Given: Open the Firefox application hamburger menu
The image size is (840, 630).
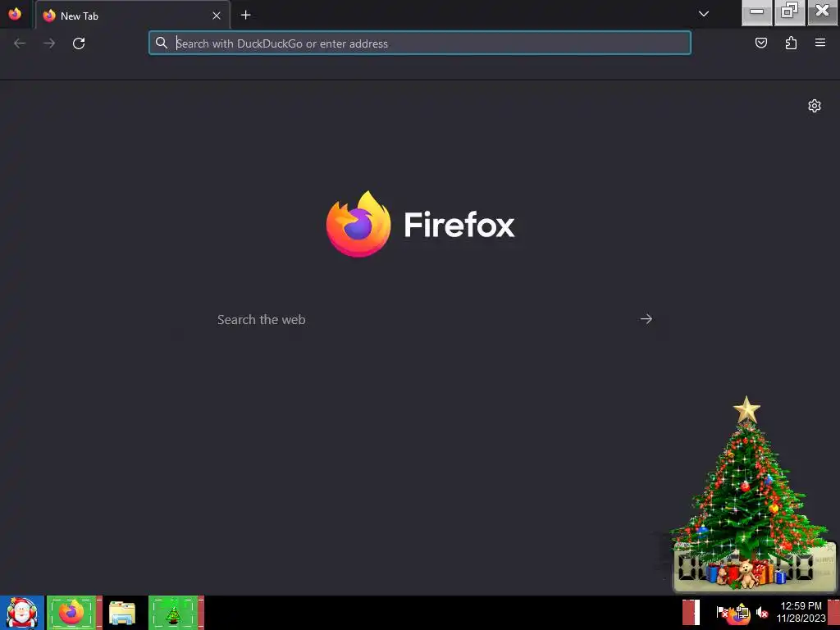Looking at the screenshot, I should tap(820, 43).
